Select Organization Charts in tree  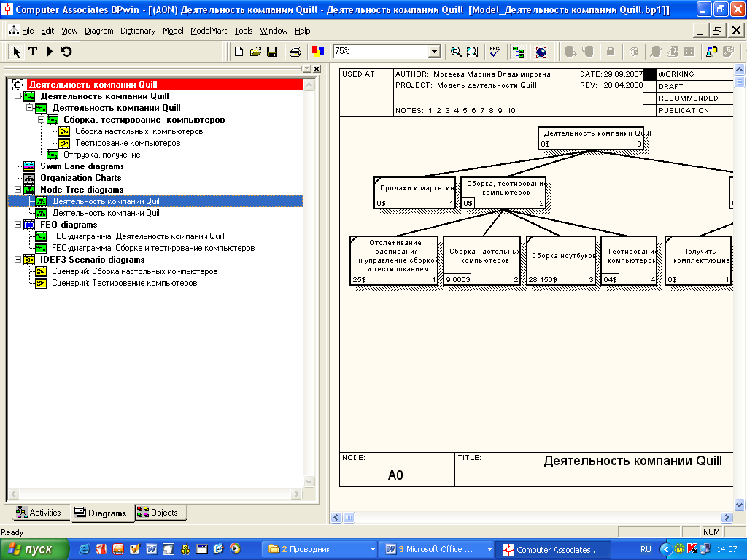[80, 178]
